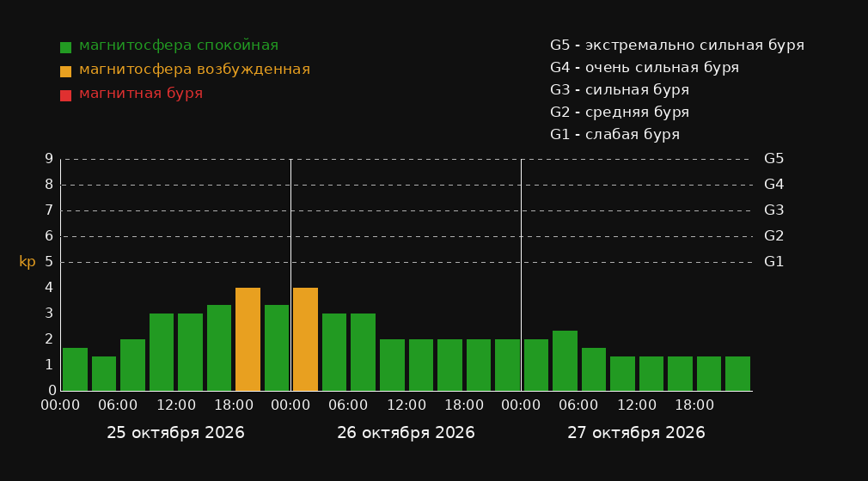Click the G2 label beside the level 6 gridline
The width and height of the screenshot is (868, 481).
tap(773, 236)
